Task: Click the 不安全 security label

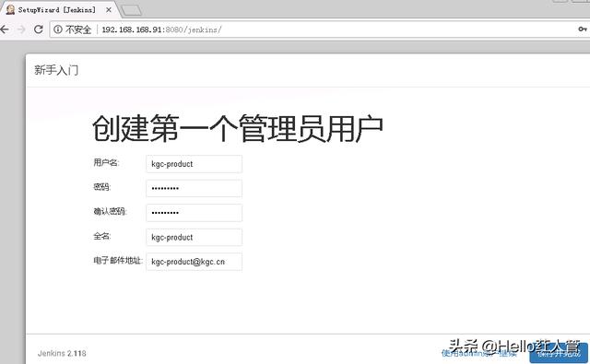Action: [x=78, y=29]
